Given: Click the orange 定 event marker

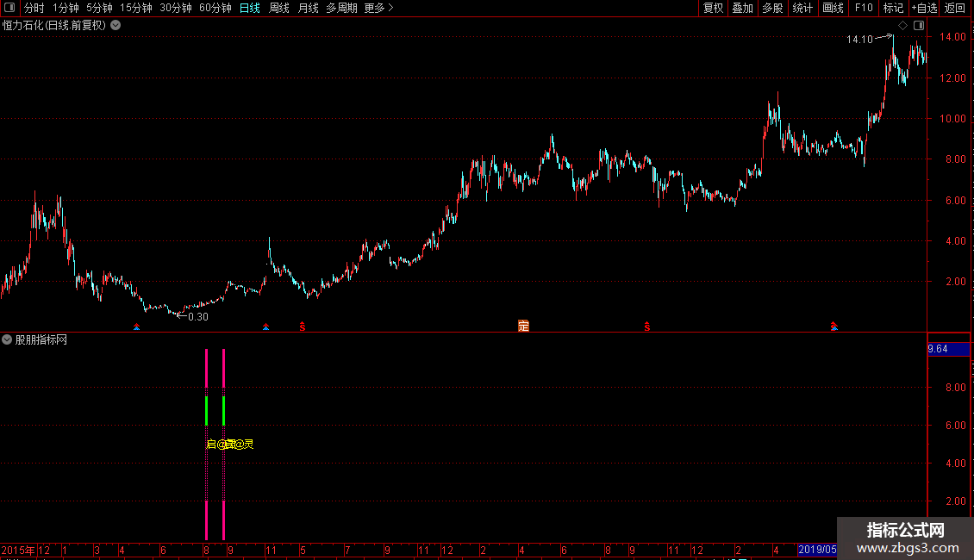Looking at the screenshot, I should pyautogui.click(x=524, y=326).
